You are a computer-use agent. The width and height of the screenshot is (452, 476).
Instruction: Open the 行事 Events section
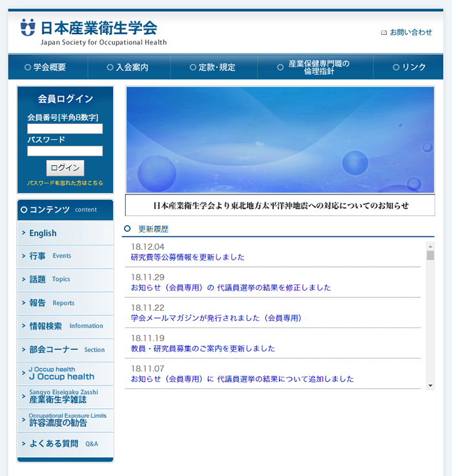click(x=65, y=256)
